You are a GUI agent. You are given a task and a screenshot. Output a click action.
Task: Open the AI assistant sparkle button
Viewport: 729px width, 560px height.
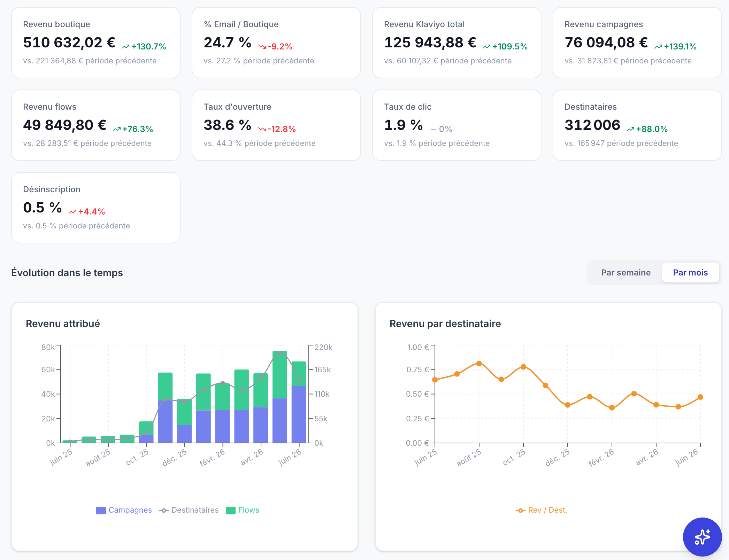pyautogui.click(x=702, y=537)
